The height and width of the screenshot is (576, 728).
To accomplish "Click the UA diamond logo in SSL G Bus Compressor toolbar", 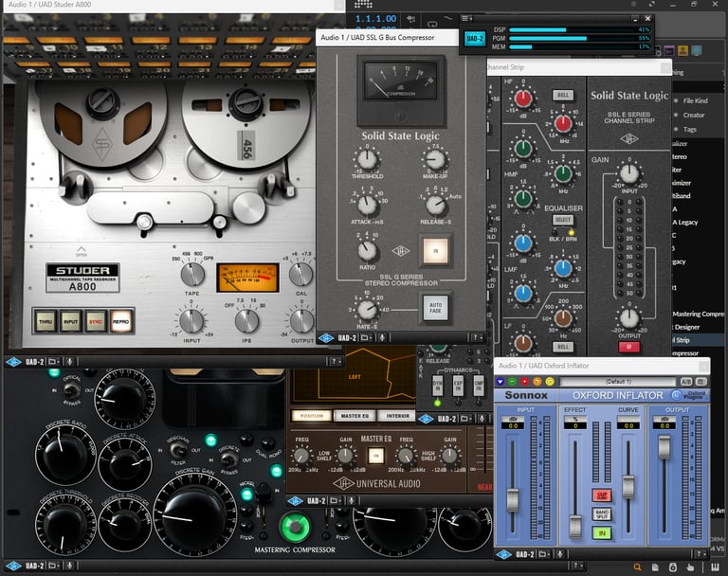I will pyautogui.click(x=325, y=338).
